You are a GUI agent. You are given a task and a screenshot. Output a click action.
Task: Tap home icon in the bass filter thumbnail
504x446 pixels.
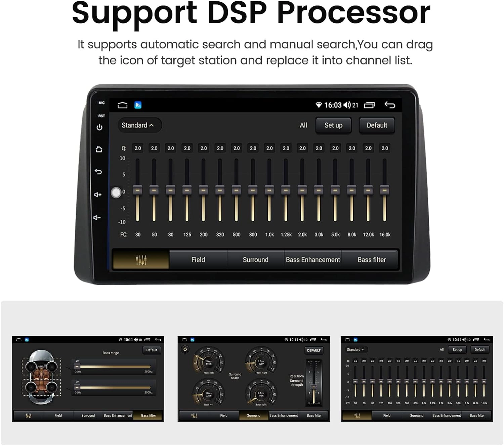point(19,340)
